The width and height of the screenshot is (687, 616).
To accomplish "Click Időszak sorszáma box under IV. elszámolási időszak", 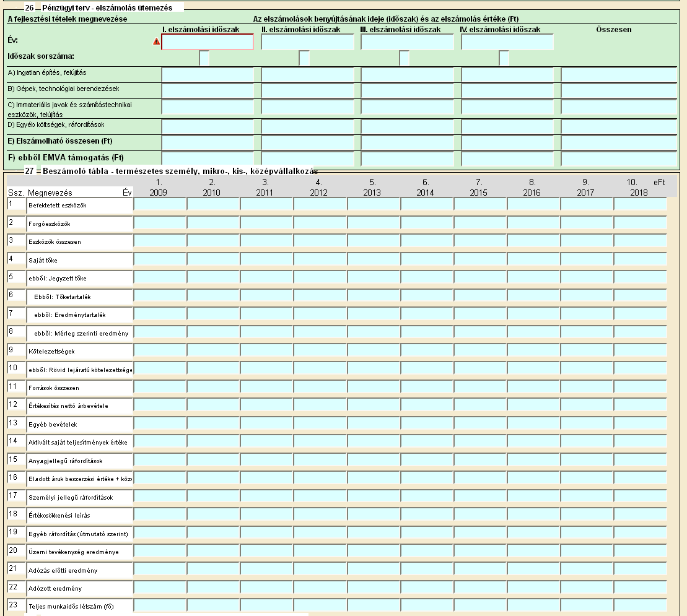I will (504, 58).
